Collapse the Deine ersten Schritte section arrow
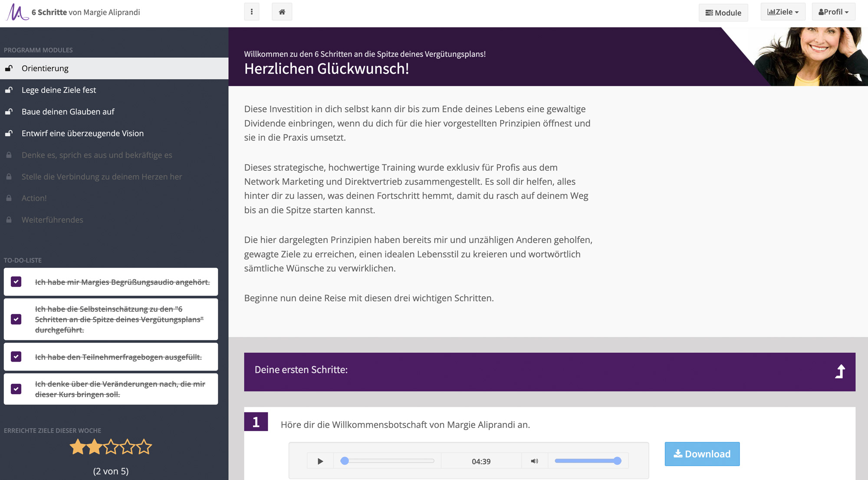868x480 pixels. (x=840, y=372)
